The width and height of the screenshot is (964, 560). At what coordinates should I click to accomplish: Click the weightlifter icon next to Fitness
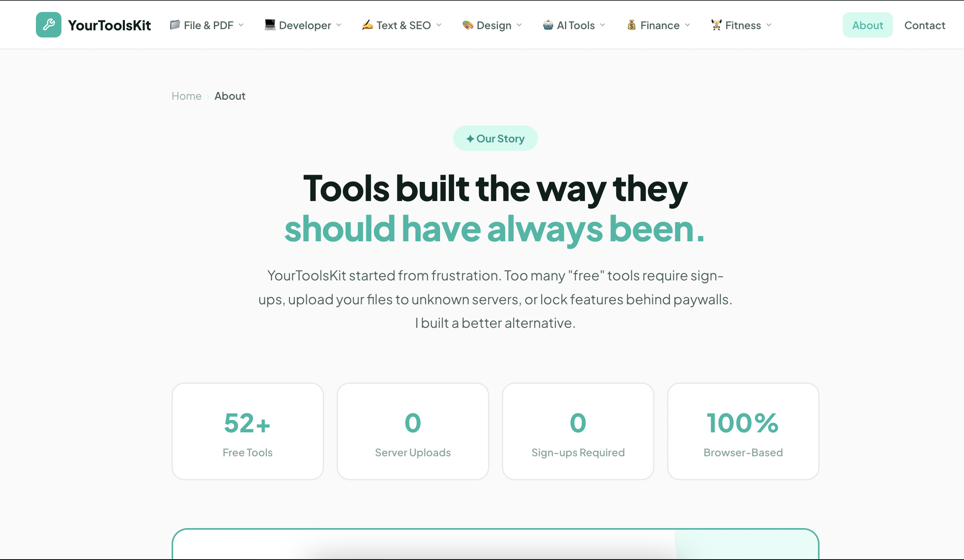pyautogui.click(x=716, y=25)
